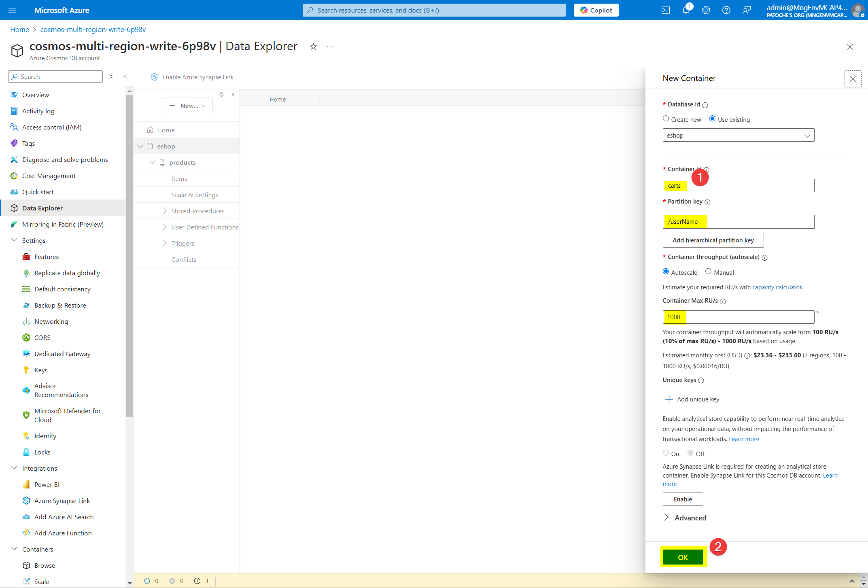
Task: Open Cloud Shell from the top bar
Action: coord(665,10)
